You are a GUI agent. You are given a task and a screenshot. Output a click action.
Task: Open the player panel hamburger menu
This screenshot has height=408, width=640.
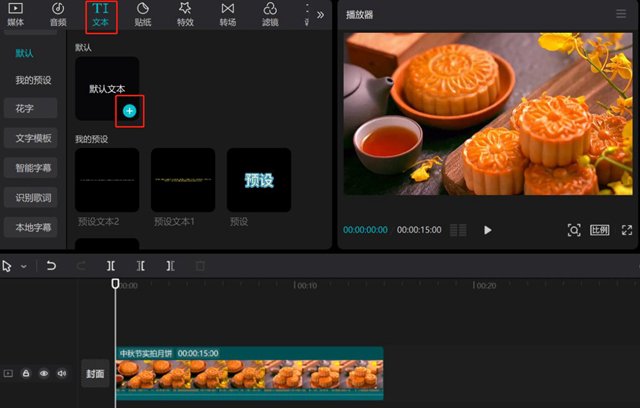point(622,15)
